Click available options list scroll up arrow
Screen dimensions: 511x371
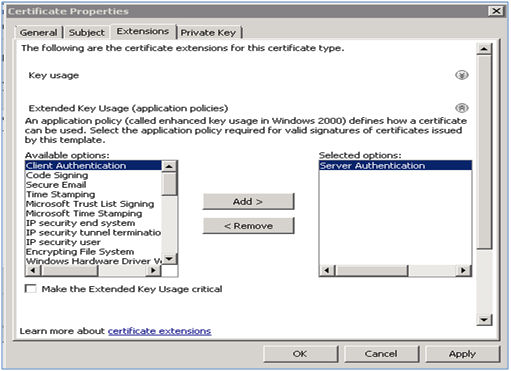click(169, 166)
